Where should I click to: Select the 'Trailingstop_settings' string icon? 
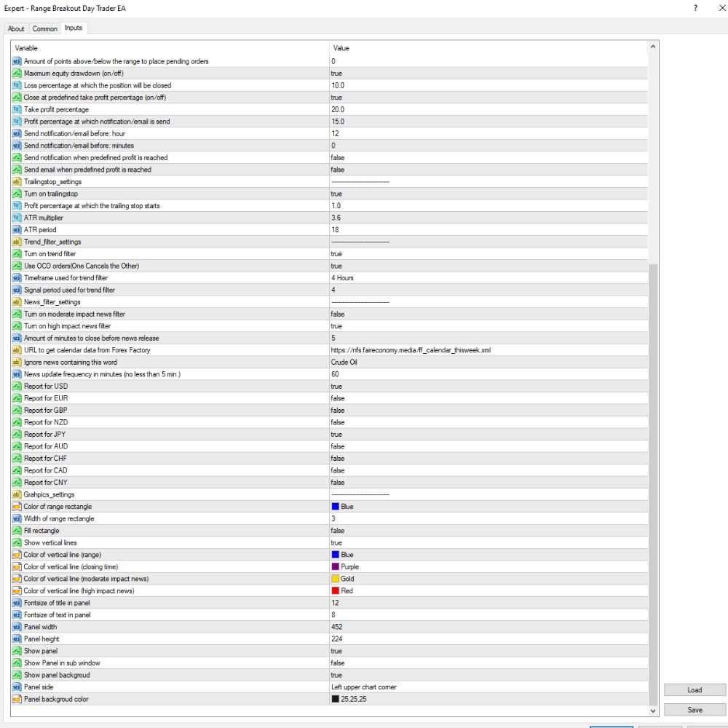point(17,181)
